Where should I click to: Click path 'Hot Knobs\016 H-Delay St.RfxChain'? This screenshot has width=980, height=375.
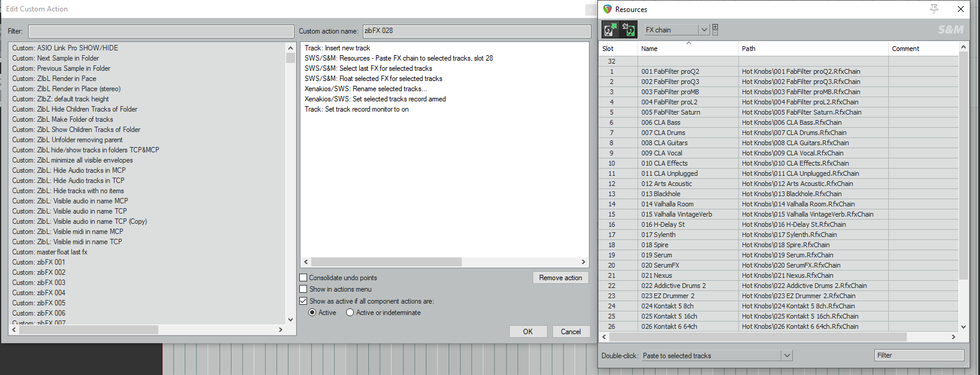(x=793, y=224)
